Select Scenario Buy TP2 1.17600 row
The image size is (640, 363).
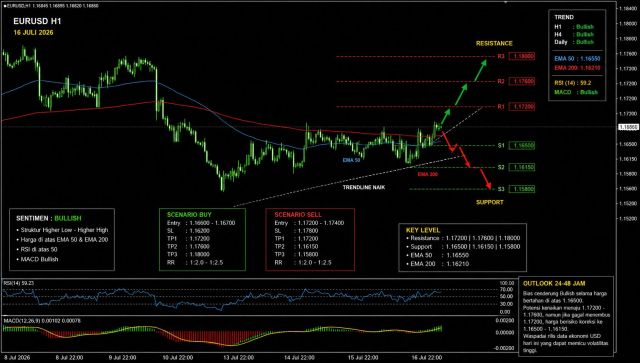point(188,247)
